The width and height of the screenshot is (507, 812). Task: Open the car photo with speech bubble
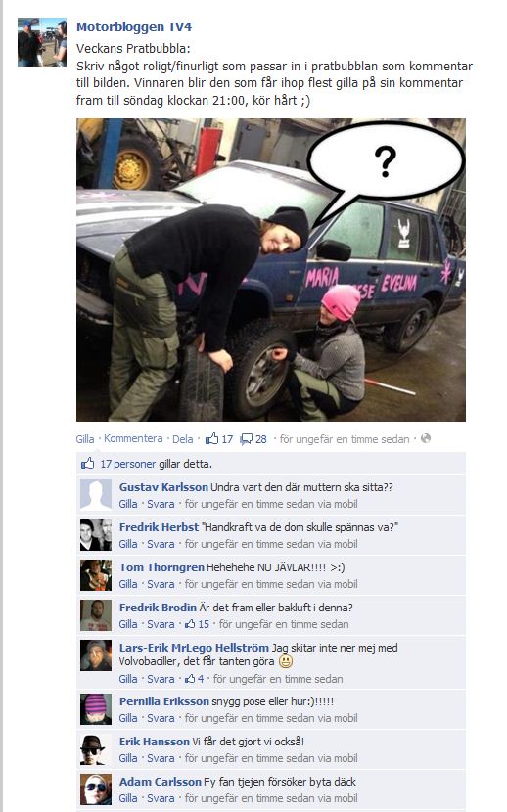[271, 270]
